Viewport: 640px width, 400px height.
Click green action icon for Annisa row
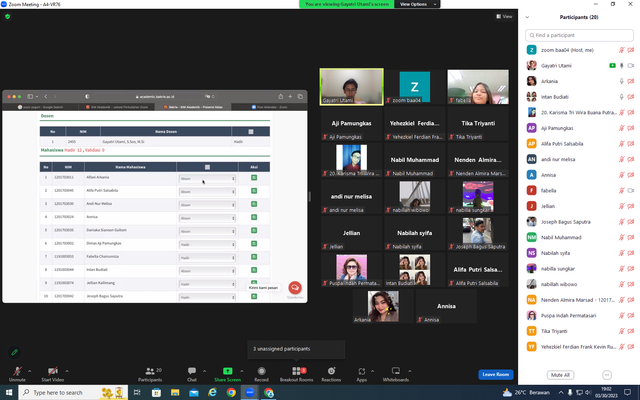pyautogui.click(x=254, y=217)
